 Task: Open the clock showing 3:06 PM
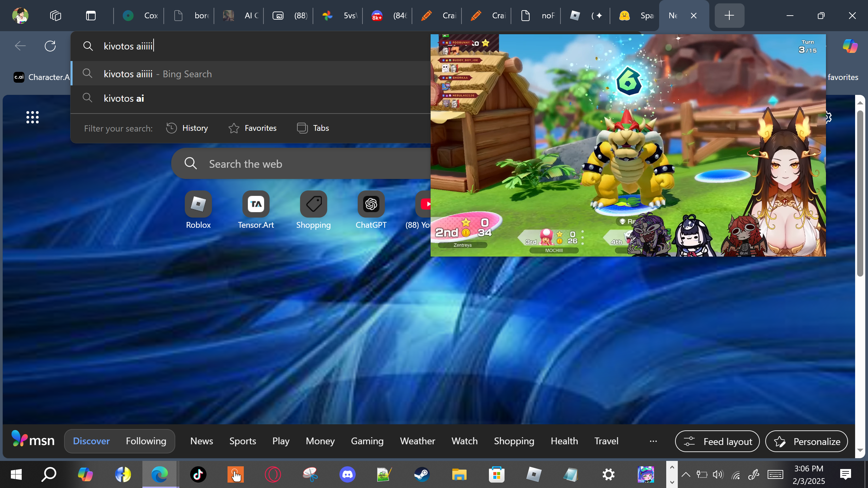pos(809,474)
